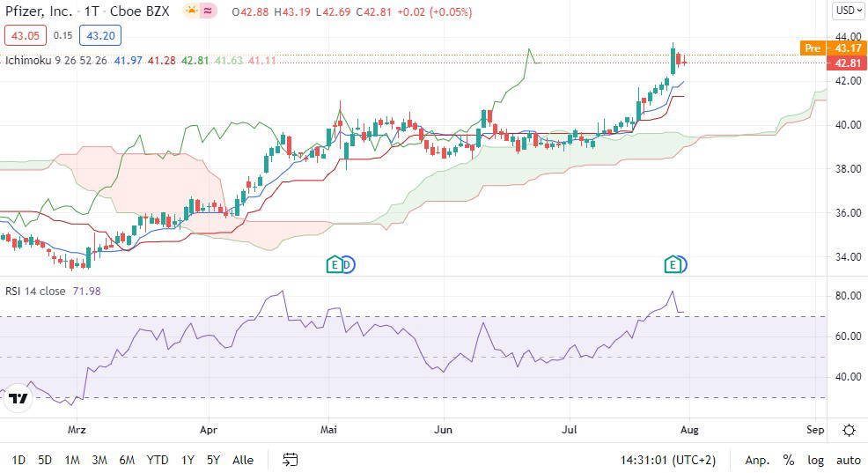Select the Alle time range
868x473 pixels.
pos(243,460)
